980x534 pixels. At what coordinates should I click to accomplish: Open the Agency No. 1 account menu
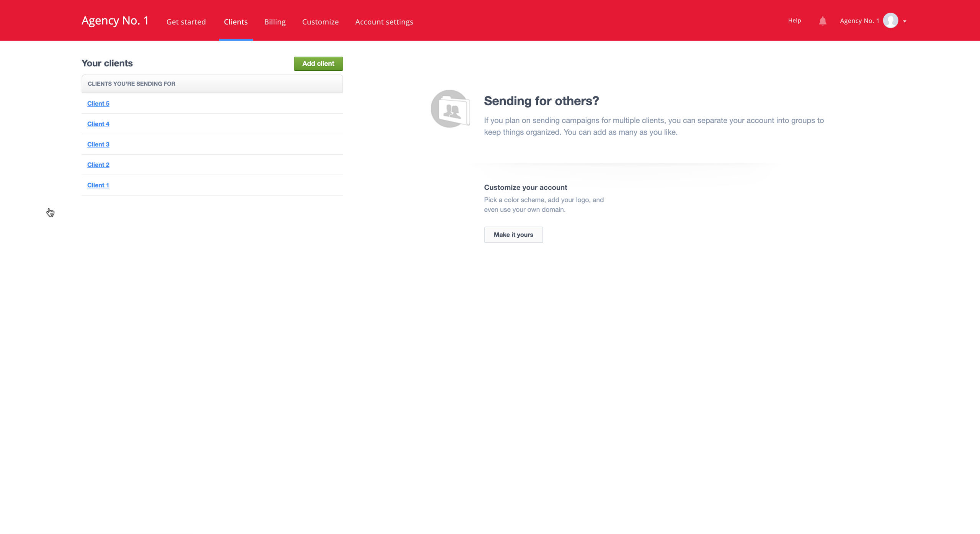859,21
